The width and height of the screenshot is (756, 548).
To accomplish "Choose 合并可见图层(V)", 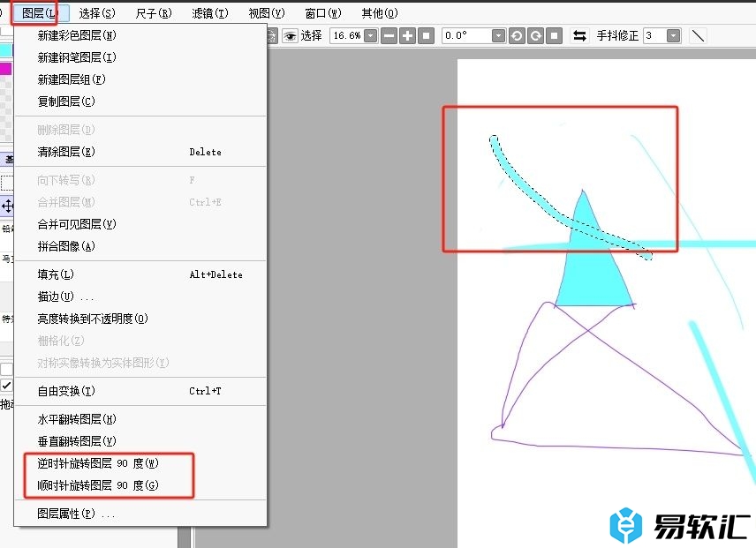I will tap(140, 224).
